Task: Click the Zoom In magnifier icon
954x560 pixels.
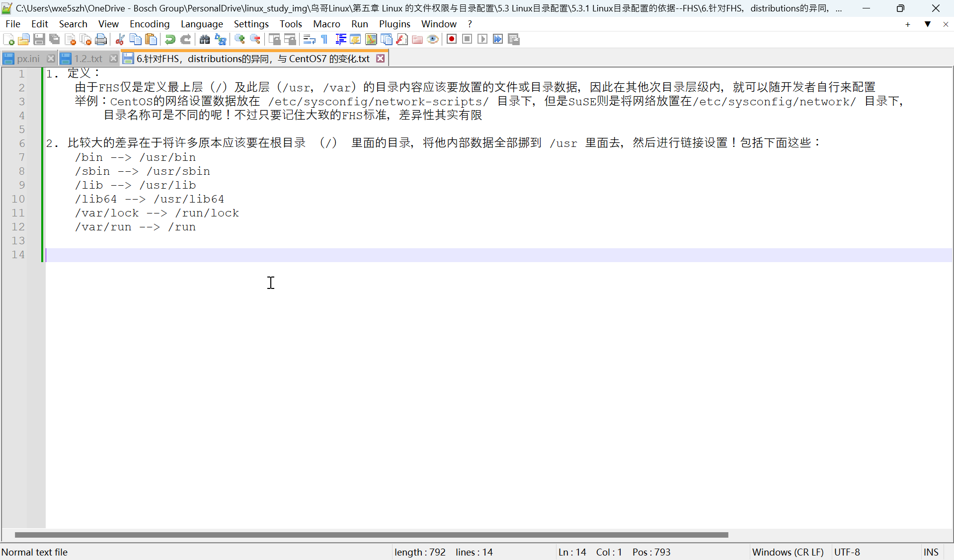Action: click(x=239, y=39)
